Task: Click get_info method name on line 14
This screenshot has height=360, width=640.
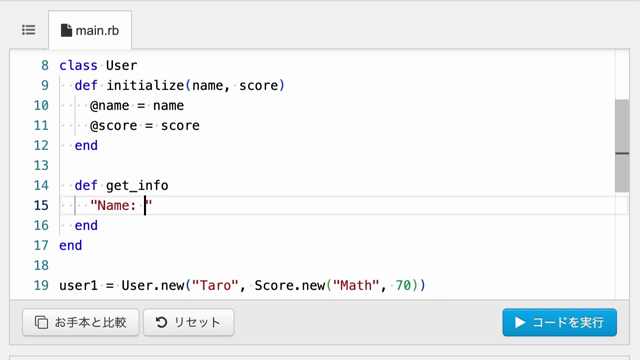Action: (x=137, y=185)
